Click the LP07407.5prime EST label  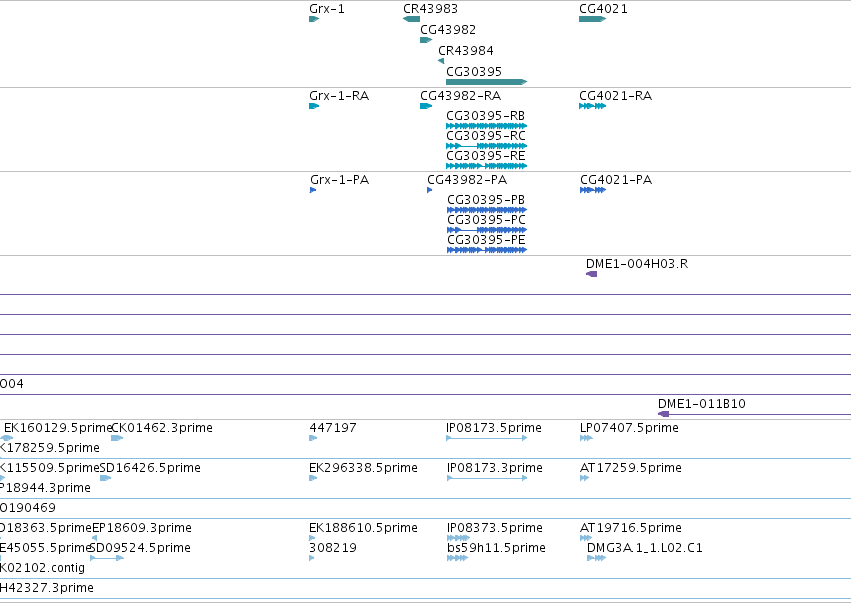630,428
